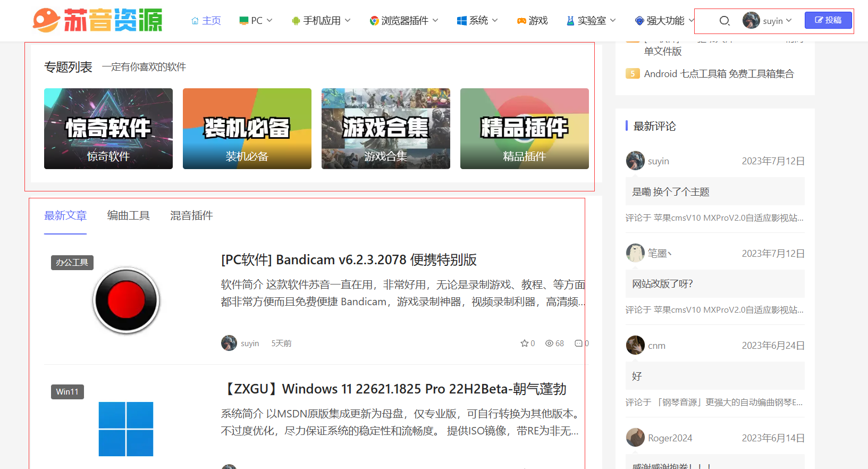Click the star favorites icon on Bandicam
The width and height of the screenshot is (868, 469).
(524, 344)
